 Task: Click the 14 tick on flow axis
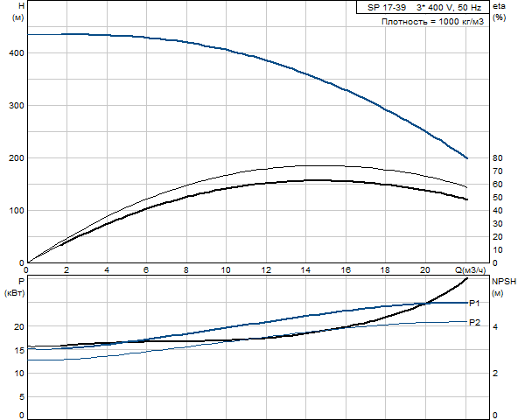(x=305, y=270)
